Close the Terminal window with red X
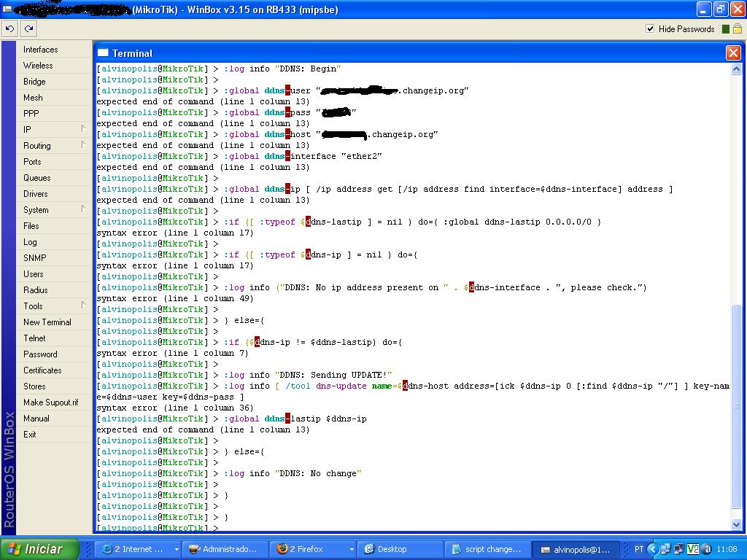The image size is (747, 560). coord(733,52)
